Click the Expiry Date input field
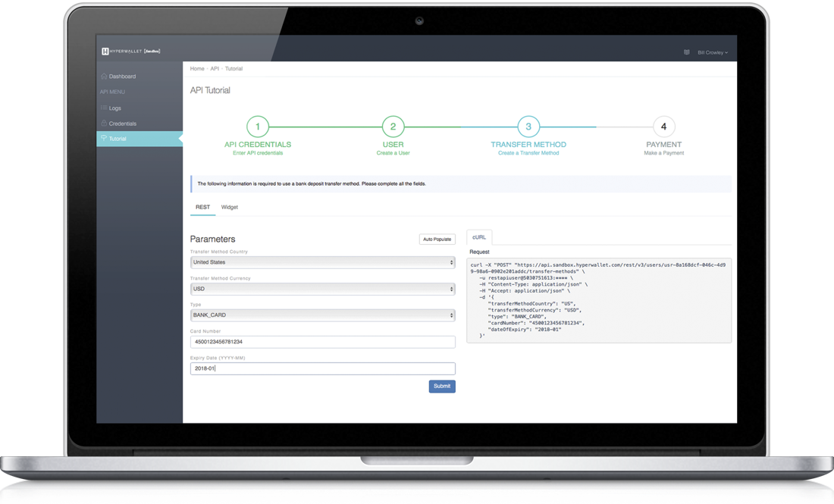This screenshot has width=834, height=504. (x=323, y=368)
